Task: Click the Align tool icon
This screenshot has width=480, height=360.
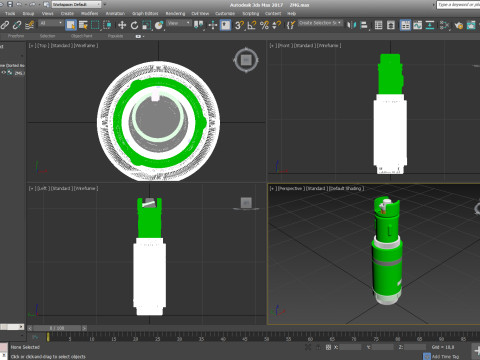Action: (x=364, y=25)
